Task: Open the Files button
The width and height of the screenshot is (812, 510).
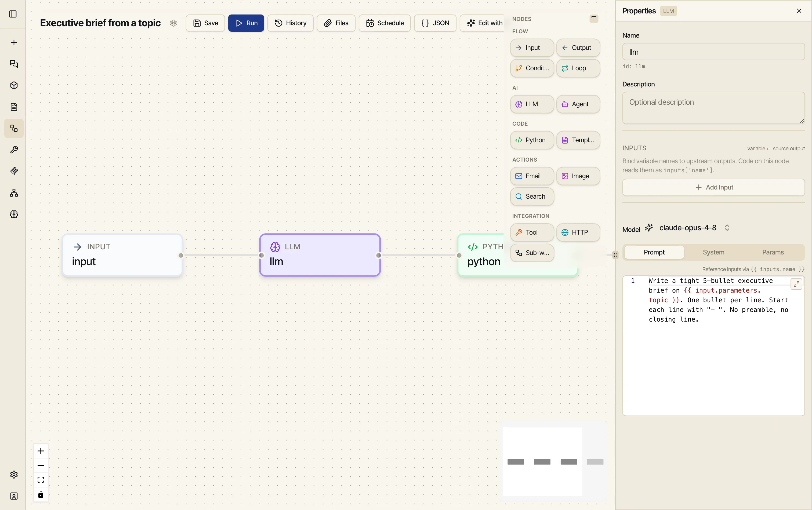Action: pos(336,23)
